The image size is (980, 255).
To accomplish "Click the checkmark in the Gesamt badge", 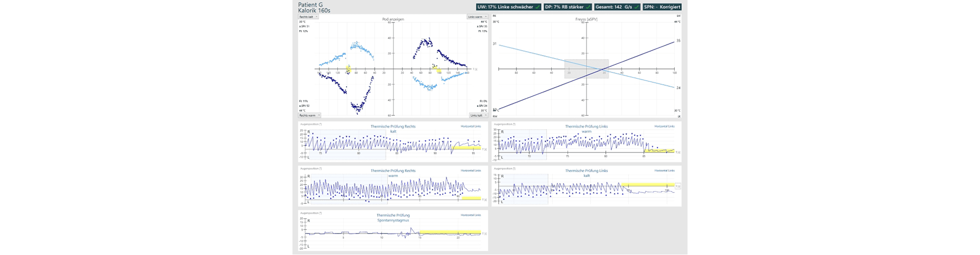I will click(x=636, y=7).
